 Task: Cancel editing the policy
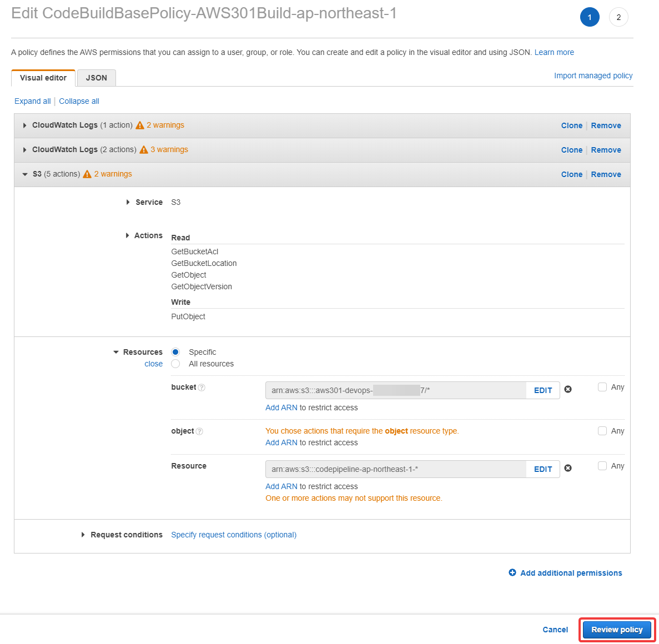click(x=555, y=630)
